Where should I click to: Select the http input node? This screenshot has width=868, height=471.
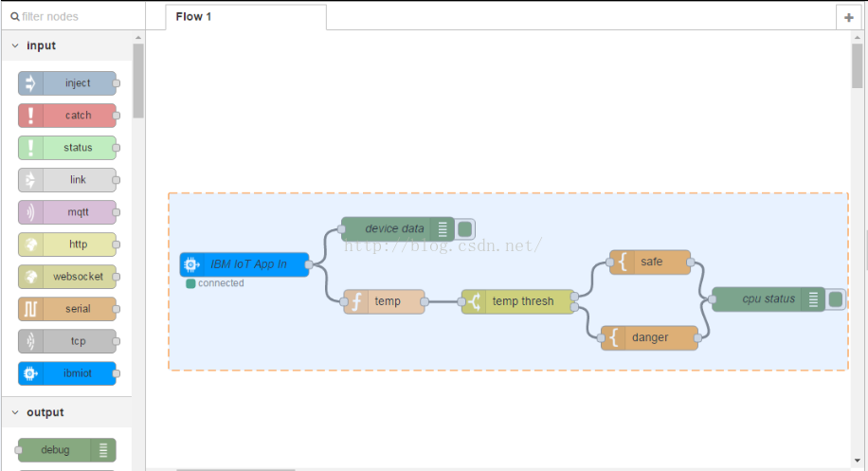pos(67,245)
